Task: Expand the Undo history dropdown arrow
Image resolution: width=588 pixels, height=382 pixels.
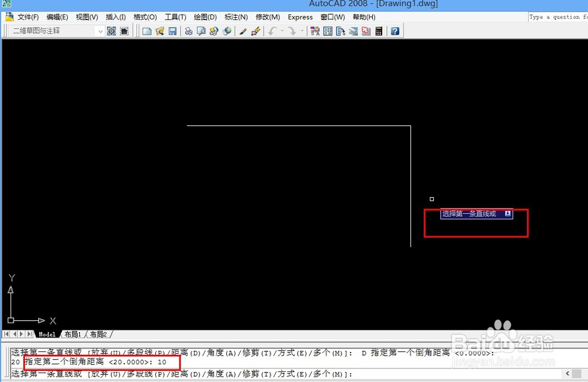Action: (282, 31)
